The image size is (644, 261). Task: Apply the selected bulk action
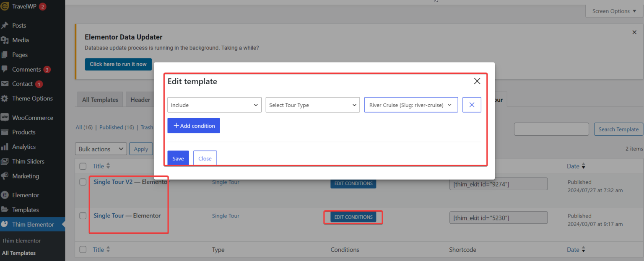[x=141, y=149]
